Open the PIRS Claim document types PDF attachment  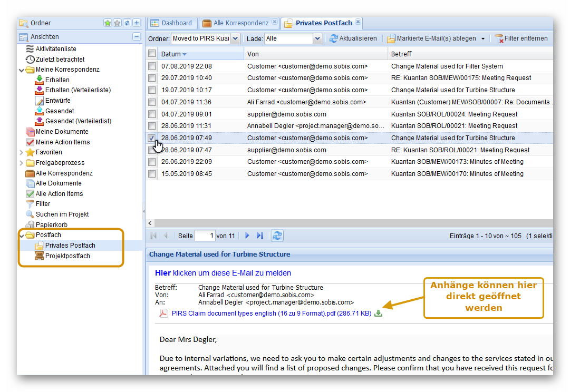click(271, 313)
